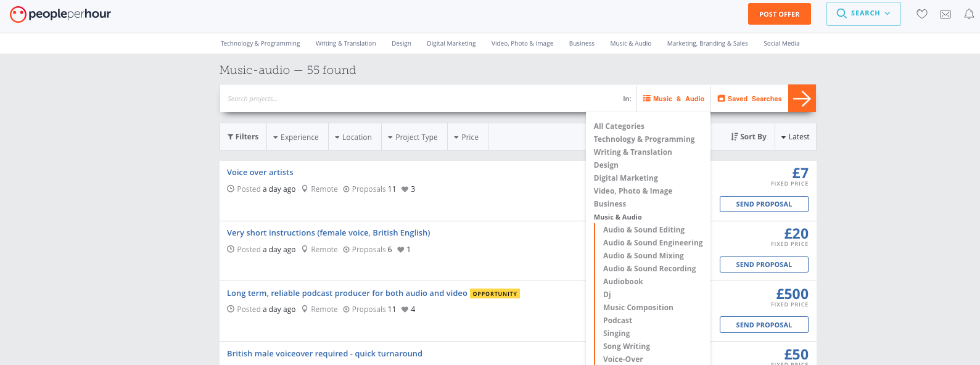Open the messages envelope icon

click(945, 14)
